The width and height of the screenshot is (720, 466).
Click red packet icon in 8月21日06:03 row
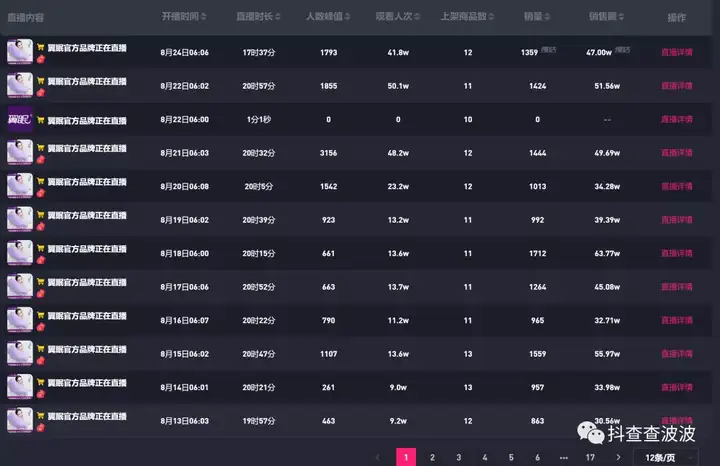(41, 160)
